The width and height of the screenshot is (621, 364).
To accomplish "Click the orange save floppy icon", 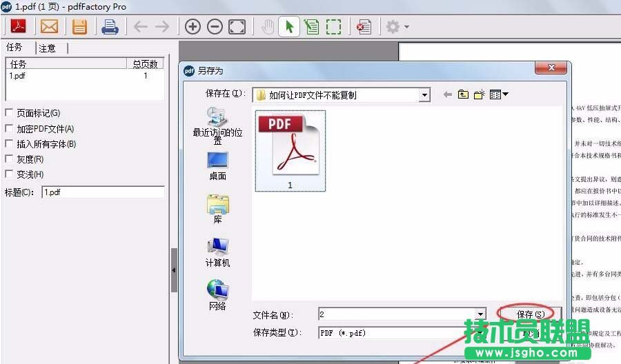I will click(x=79, y=27).
